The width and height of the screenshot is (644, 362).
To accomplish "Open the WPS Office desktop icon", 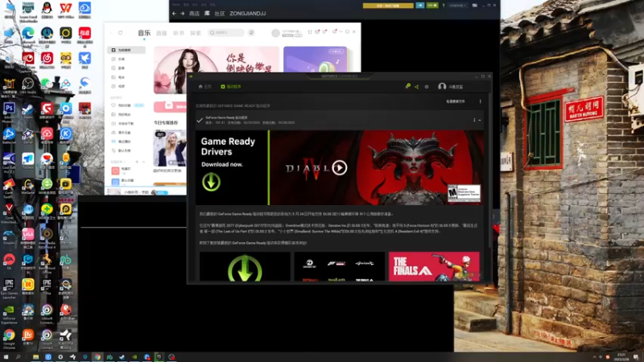I will [x=66, y=9].
